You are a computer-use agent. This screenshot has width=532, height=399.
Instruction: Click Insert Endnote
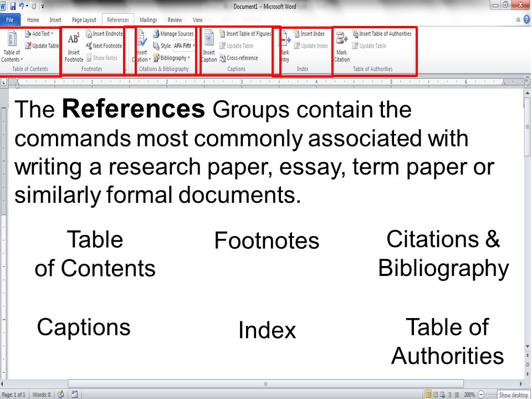(104, 34)
